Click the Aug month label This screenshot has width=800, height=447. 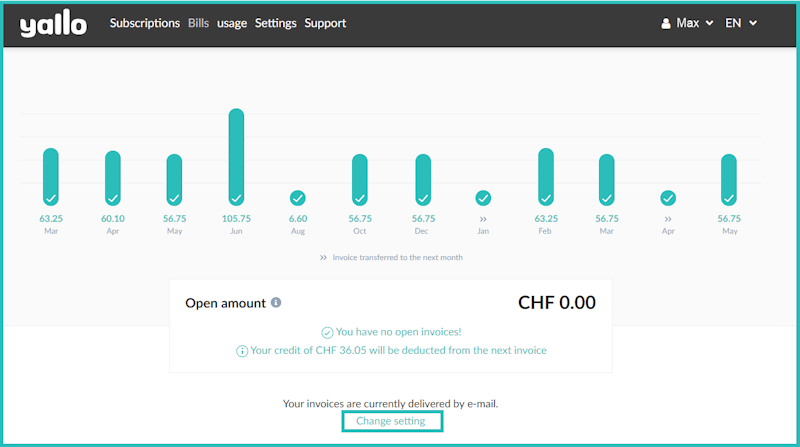pos(298,231)
